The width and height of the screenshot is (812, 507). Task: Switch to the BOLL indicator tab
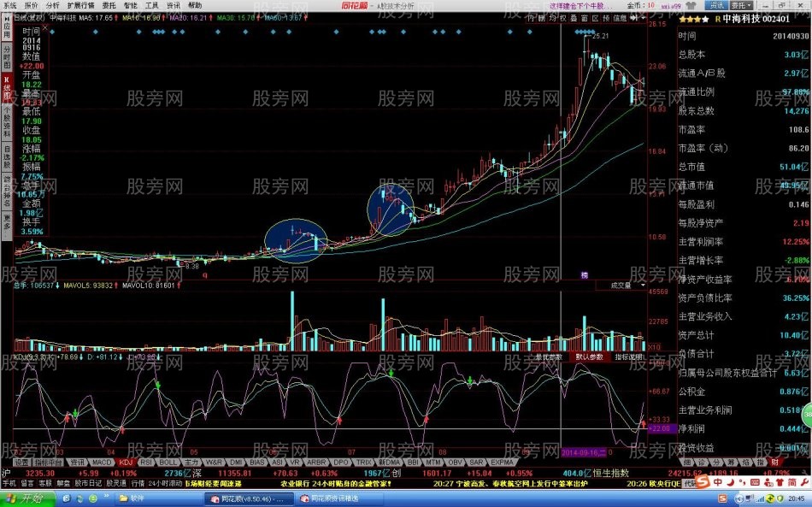point(168,462)
